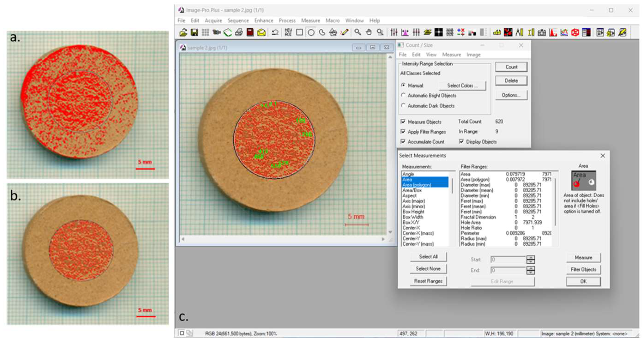Increase the Start value spinner arrow
Image resolution: width=644 pixels, height=343 pixels.
[530, 258]
